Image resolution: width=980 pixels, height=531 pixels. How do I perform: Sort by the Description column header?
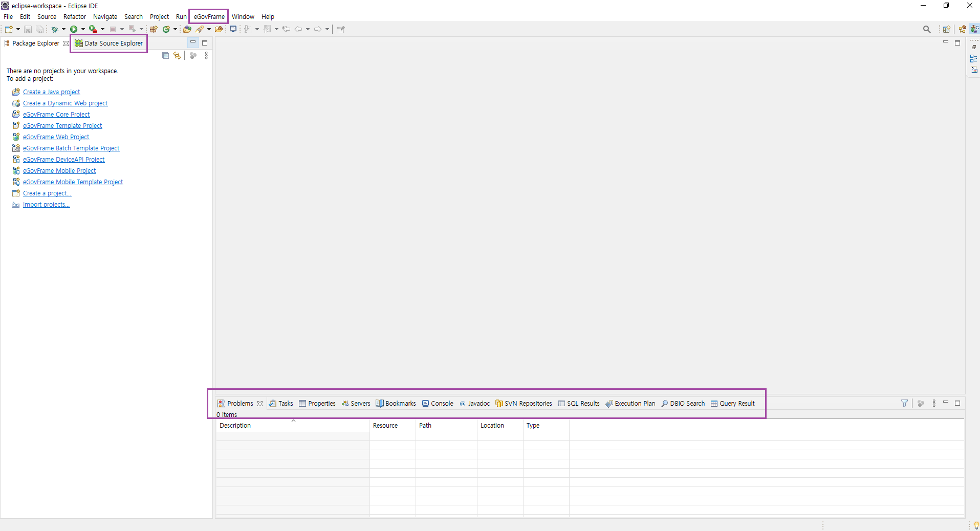293,426
